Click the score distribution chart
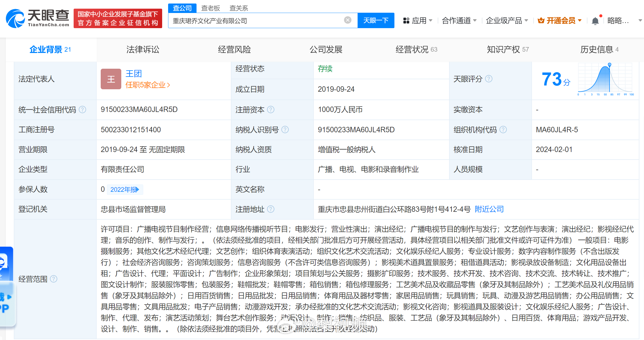Viewport: 644px width, 340px height. tap(606, 79)
